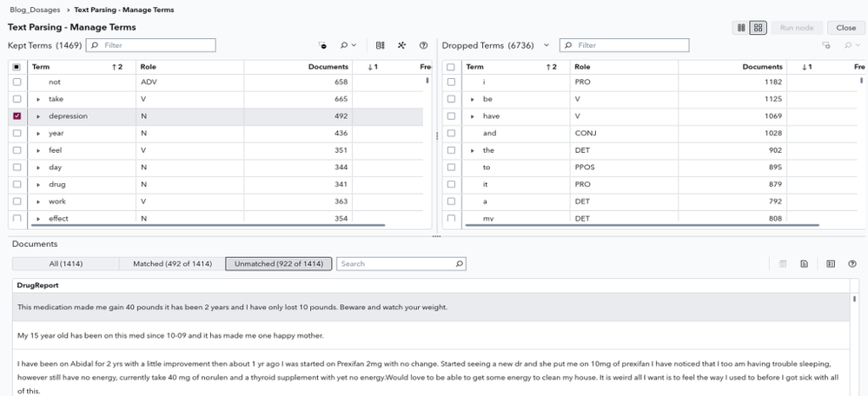
Task: Expand the 'feel' term row
Action: point(38,149)
